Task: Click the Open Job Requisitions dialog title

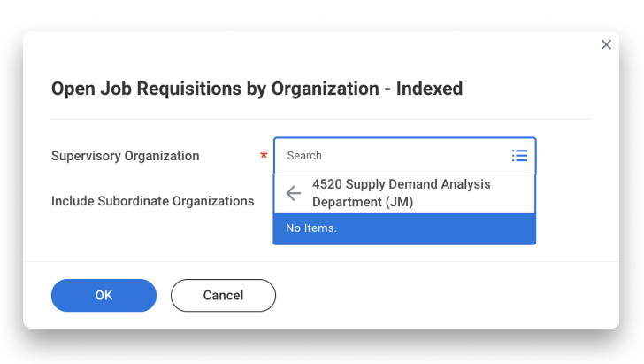Action: 257,89
